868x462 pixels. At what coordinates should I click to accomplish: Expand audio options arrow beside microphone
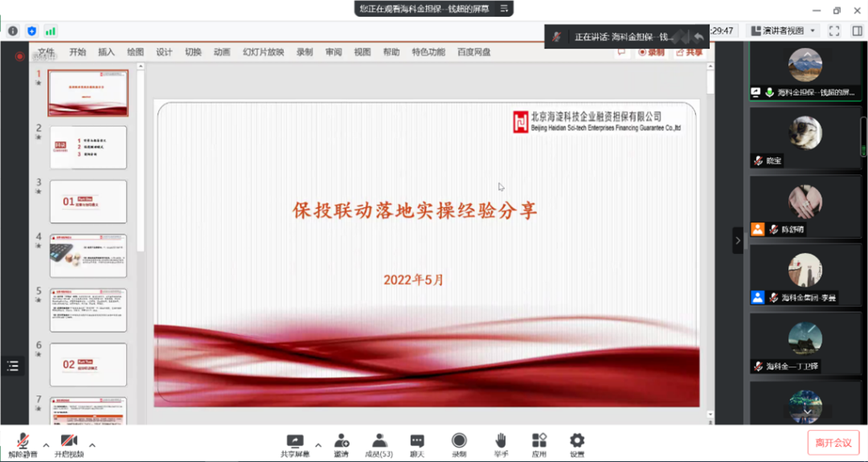(x=46, y=445)
